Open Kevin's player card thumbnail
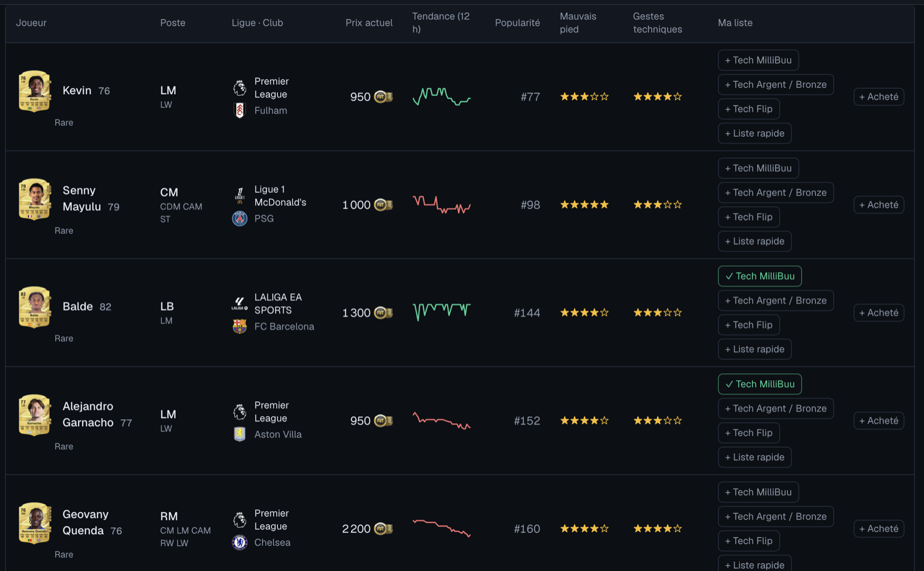The height and width of the screenshot is (571, 924). (35, 91)
